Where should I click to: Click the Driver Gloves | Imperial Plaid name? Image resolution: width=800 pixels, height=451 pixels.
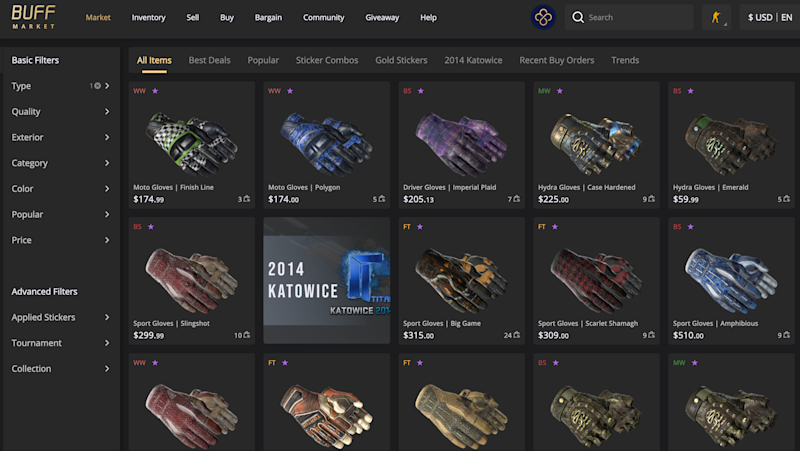[x=449, y=187]
